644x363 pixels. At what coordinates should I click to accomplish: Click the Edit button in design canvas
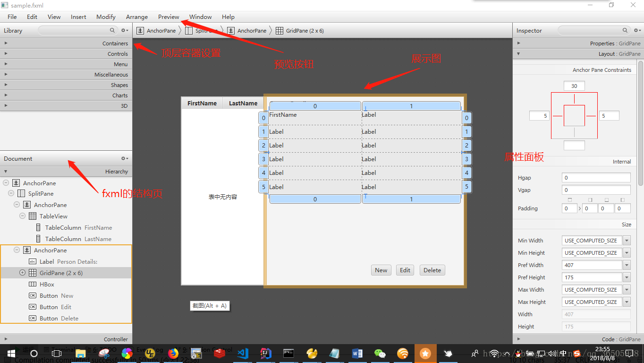[x=405, y=270]
